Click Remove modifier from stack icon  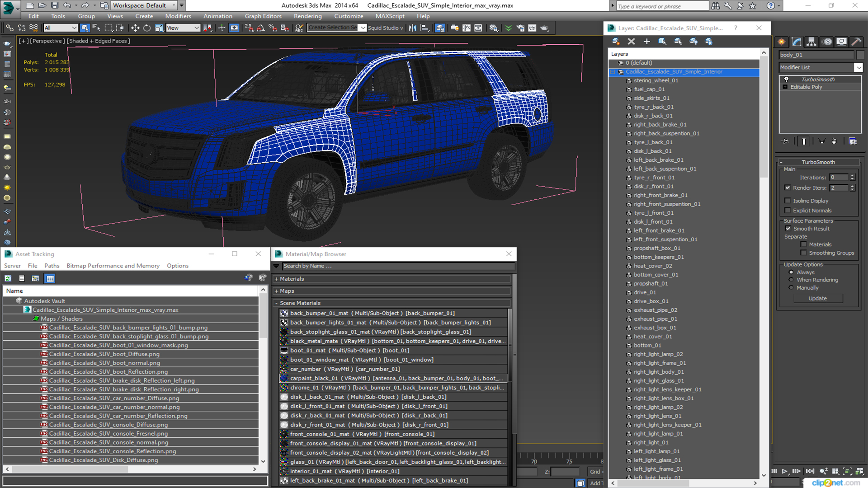pyautogui.click(x=834, y=141)
